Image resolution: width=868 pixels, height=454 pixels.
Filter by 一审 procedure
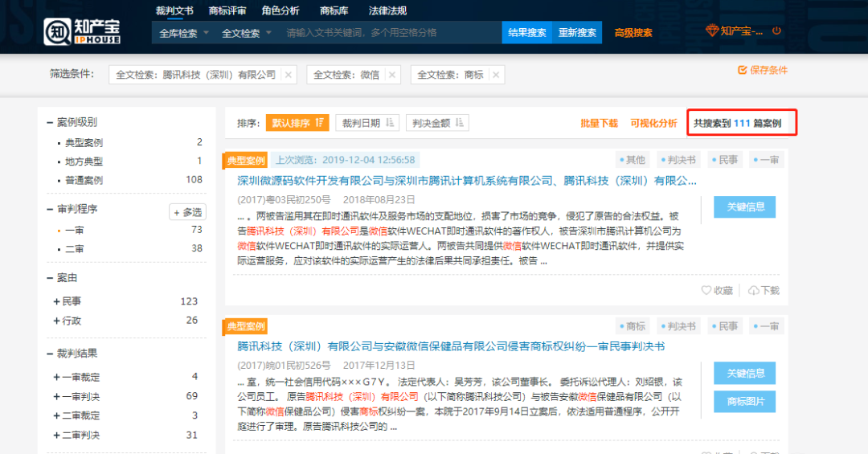pyautogui.click(x=75, y=231)
